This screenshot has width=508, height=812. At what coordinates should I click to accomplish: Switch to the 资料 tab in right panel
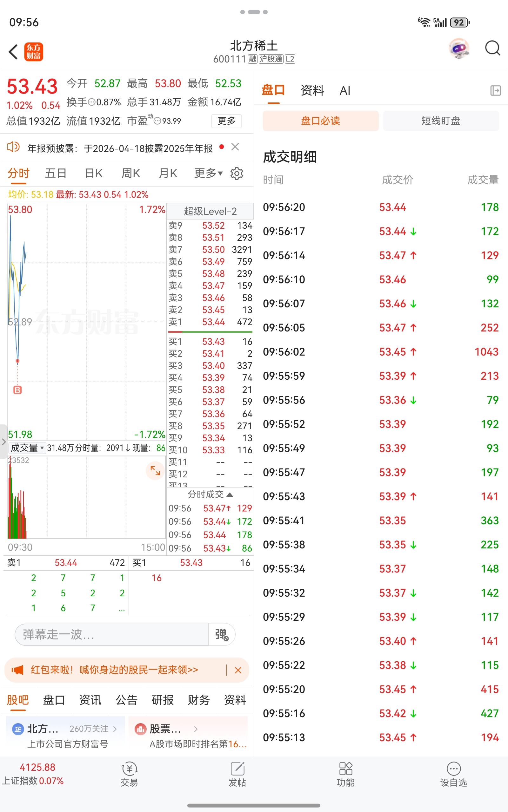click(312, 91)
